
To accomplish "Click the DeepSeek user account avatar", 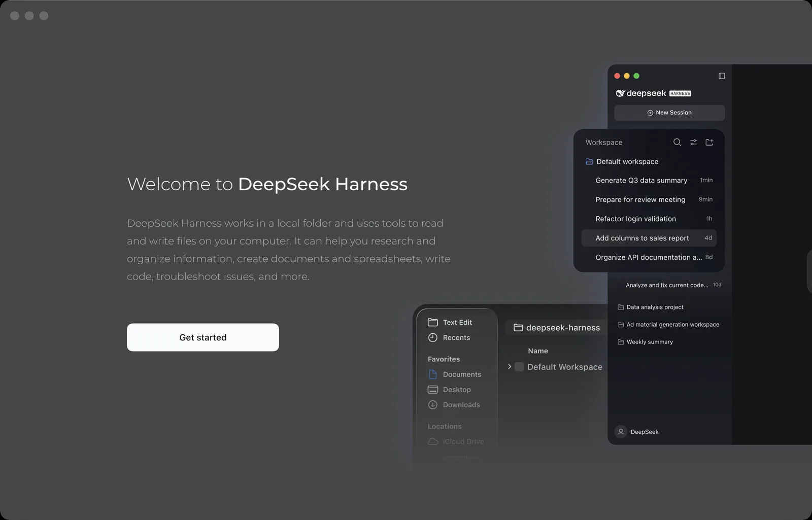I will 620,432.
